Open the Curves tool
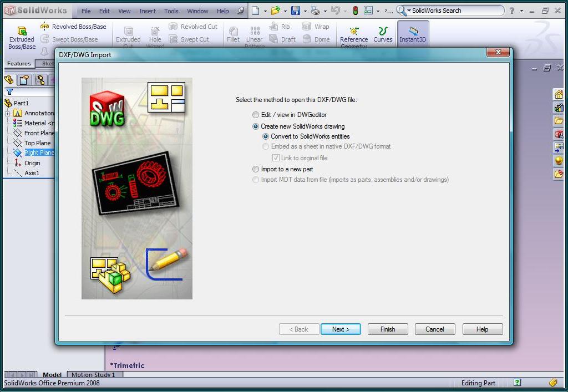The height and width of the screenshot is (392, 568). pos(383,35)
